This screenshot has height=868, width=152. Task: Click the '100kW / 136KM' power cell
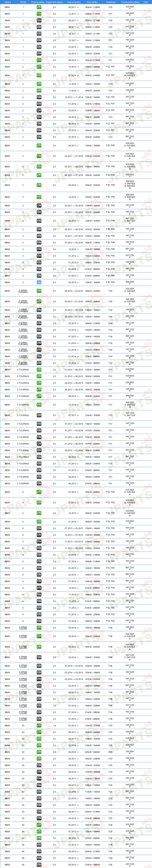click(92, 778)
